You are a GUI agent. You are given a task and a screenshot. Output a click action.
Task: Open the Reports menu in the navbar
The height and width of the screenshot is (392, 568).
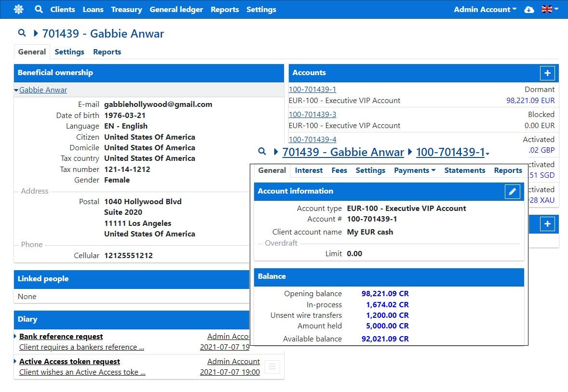225,10
